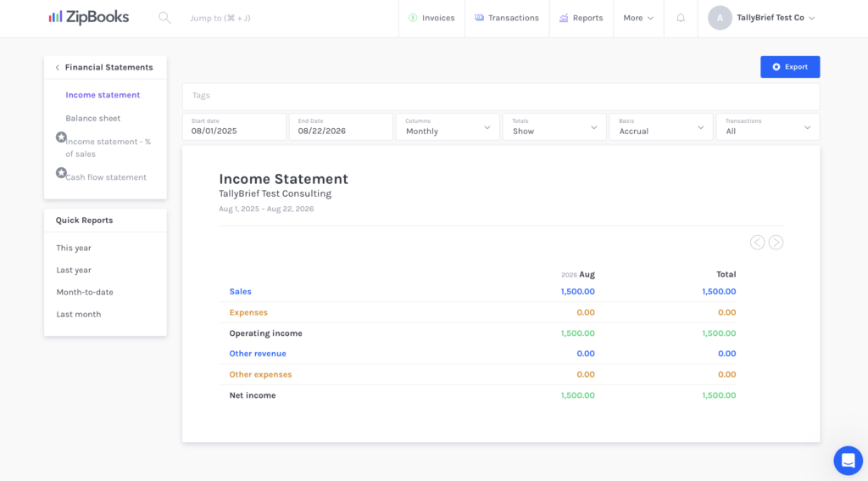Screen dimensions: 868x481
Task: Open the Other expenses row link
Action: pyautogui.click(x=260, y=375)
